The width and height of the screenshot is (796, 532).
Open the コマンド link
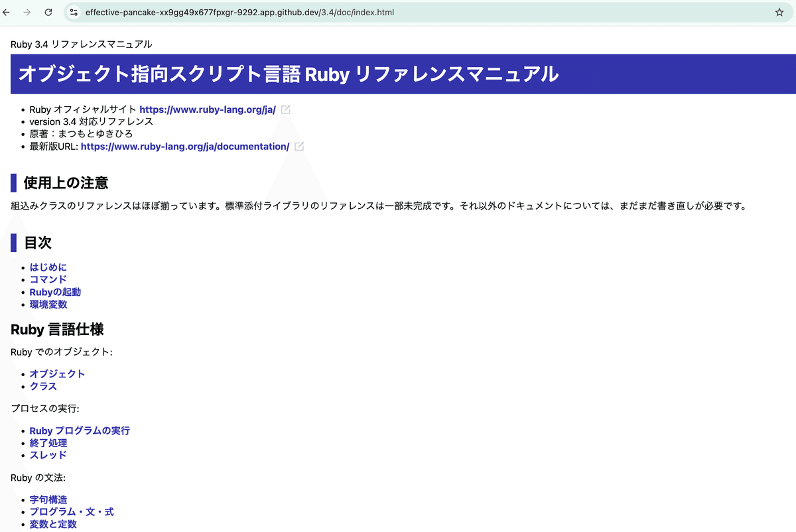[47, 279]
